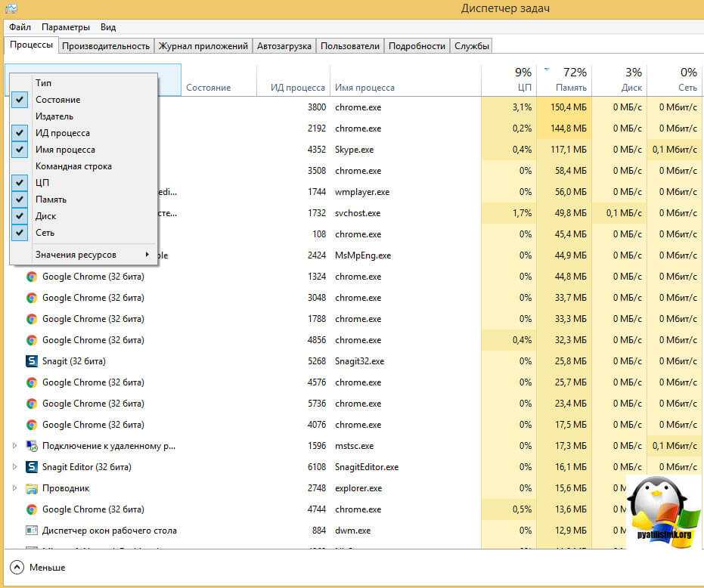Open the Автозагрузка tab
Screen dimensions: 704x588
pos(284,46)
